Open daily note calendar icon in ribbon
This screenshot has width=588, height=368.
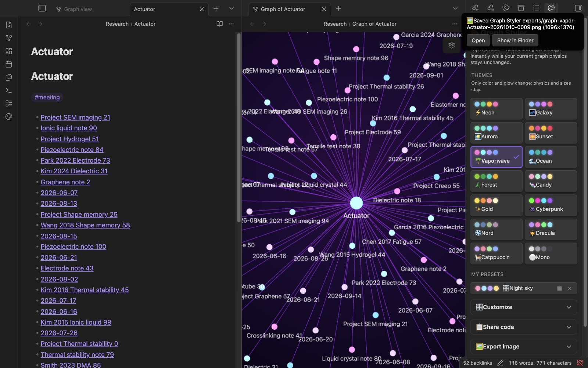9,64
